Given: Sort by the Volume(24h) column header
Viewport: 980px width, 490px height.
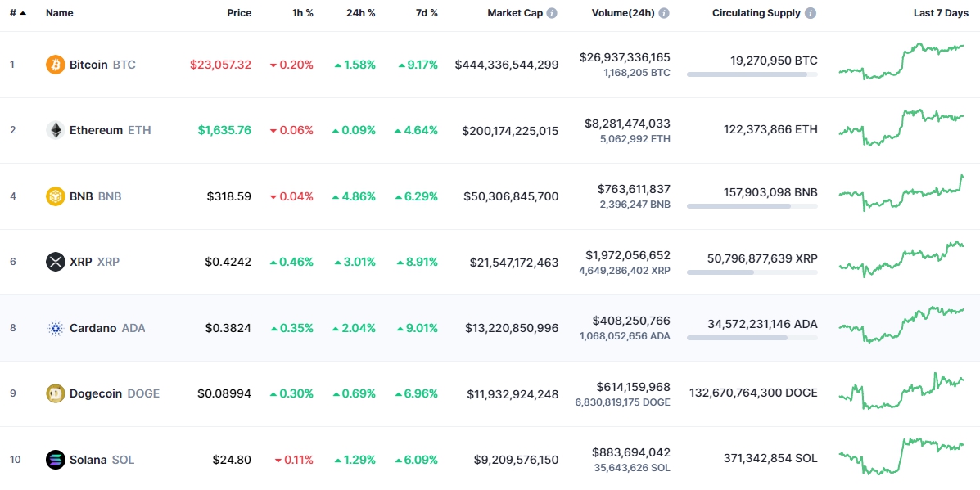Looking at the screenshot, I should click(623, 13).
